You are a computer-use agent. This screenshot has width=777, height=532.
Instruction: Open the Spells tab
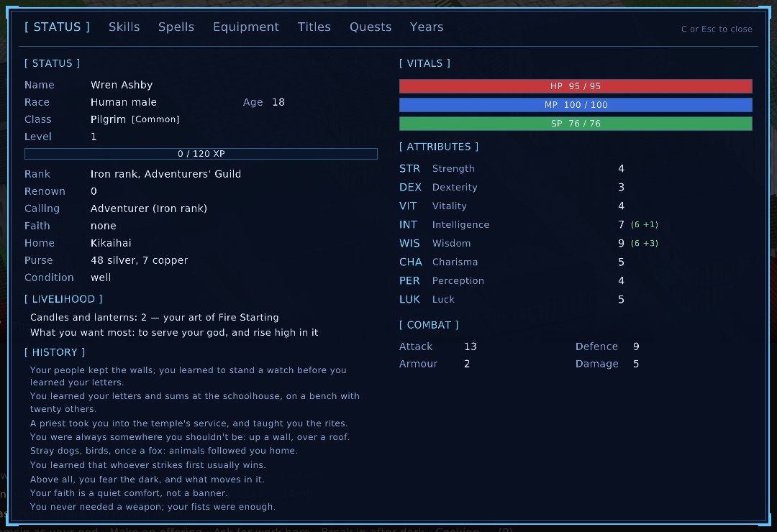tap(176, 27)
